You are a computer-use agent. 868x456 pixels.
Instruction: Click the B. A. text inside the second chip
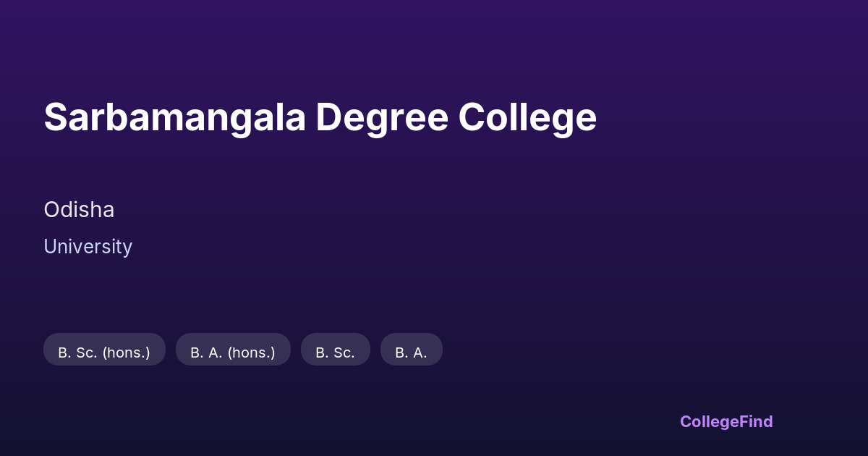[207, 352]
